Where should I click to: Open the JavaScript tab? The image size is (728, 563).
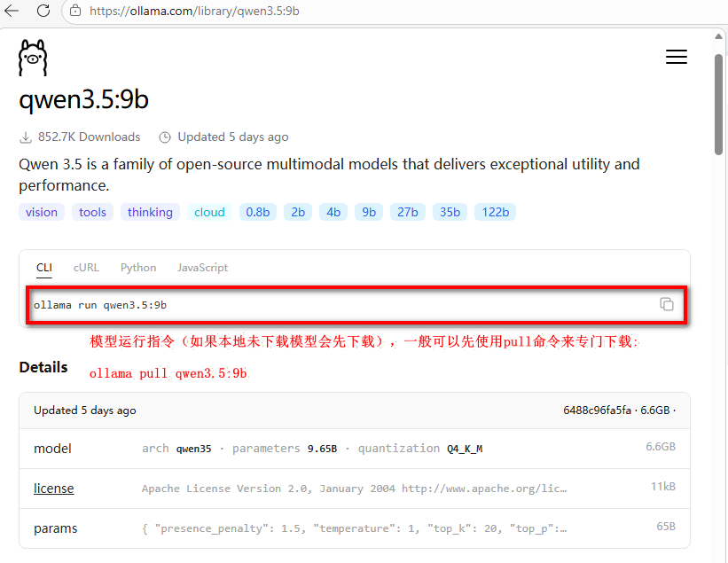coord(202,267)
